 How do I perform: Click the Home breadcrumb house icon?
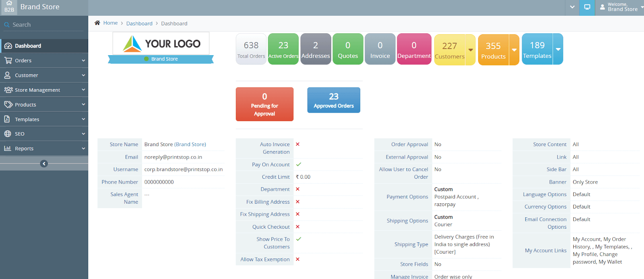coord(97,23)
